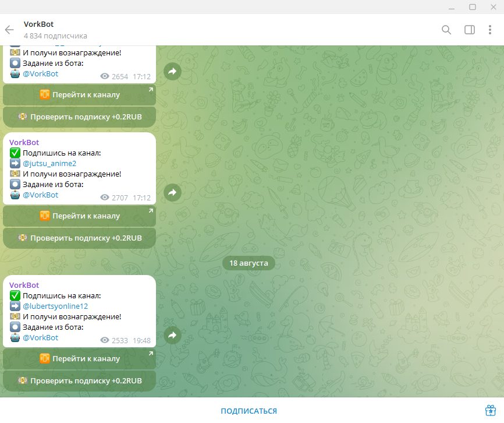Forward the jutsu_anime2 message
Image resolution: width=504 pixels, height=423 pixels.
(172, 193)
